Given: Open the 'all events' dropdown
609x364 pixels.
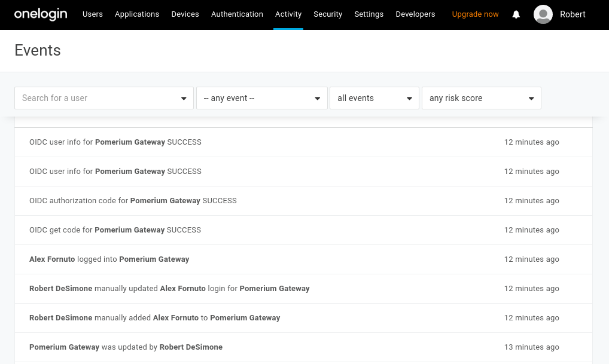Looking at the screenshot, I should 374,97.
